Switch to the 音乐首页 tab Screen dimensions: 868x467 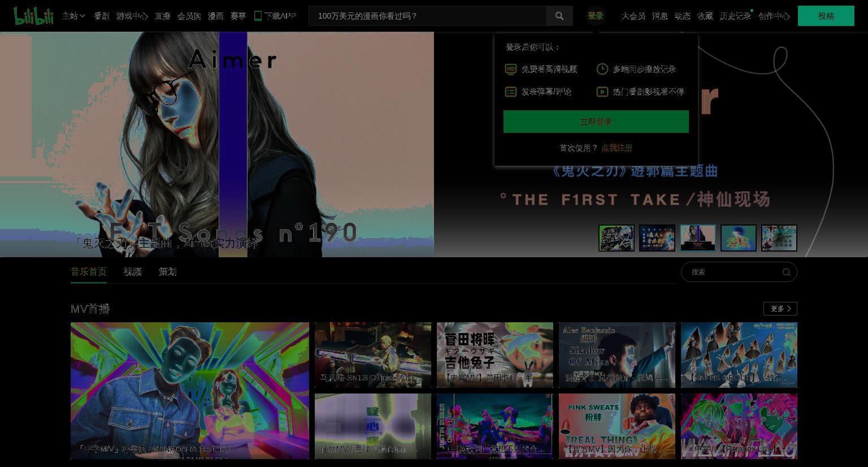[x=89, y=272]
